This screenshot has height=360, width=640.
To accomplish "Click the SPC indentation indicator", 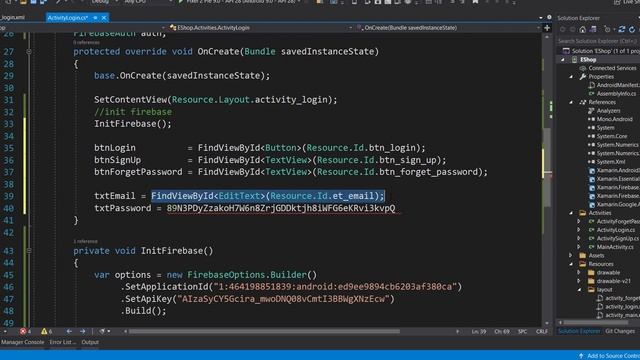I will pyautogui.click(x=522, y=331).
